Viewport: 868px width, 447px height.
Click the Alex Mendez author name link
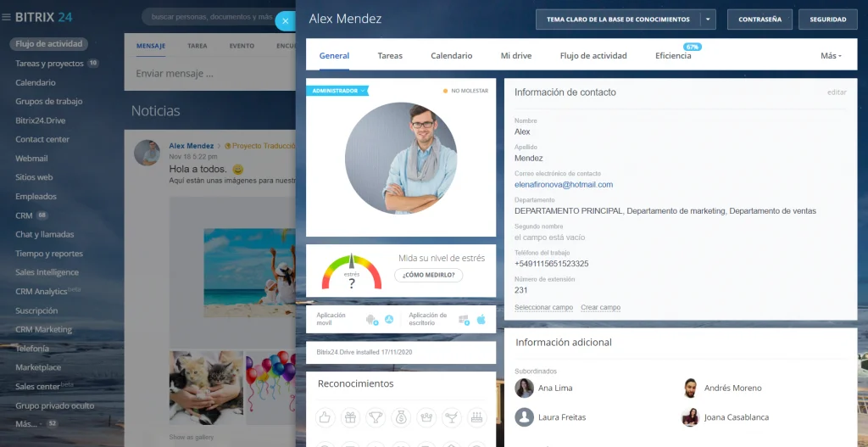click(191, 146)
